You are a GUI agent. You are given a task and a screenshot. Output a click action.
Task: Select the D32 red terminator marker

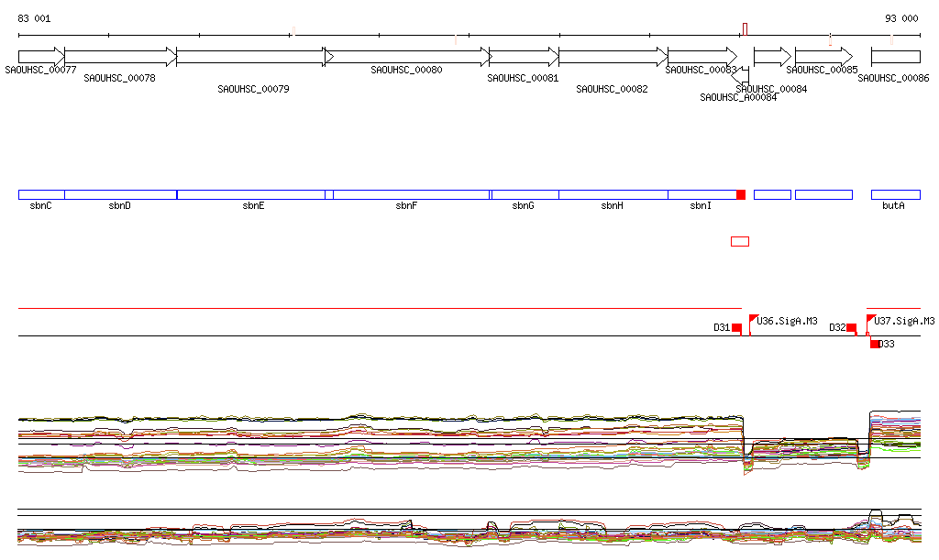851,327
